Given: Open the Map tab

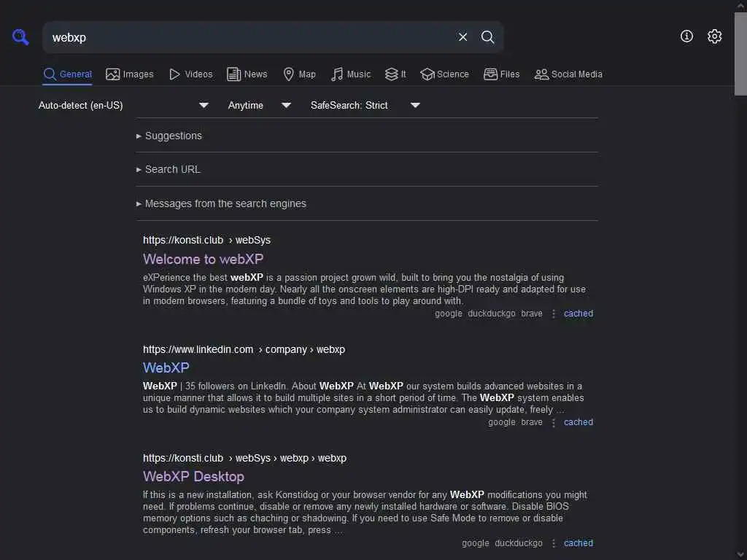Looking at the screenshot, I should click(x=300, y=74).
